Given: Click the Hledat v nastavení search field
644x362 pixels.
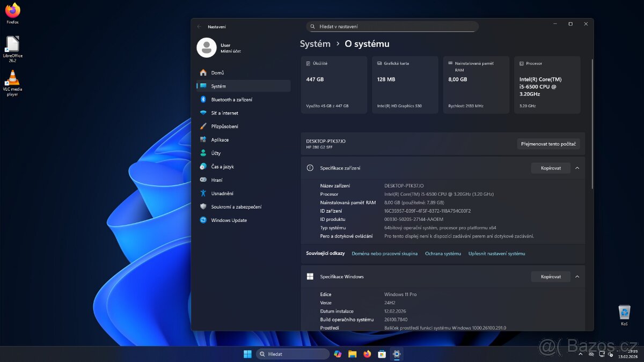Looking at the screenshot, I should coord(392,26).
